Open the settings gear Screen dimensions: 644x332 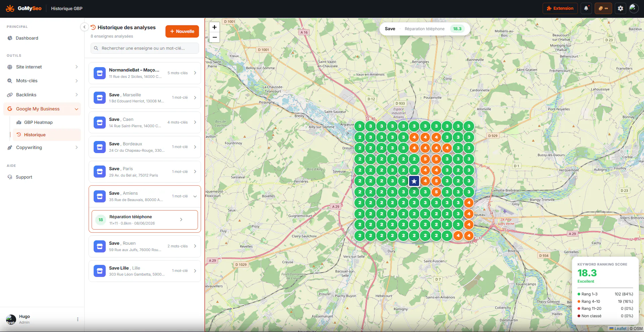tap(621, 8)
